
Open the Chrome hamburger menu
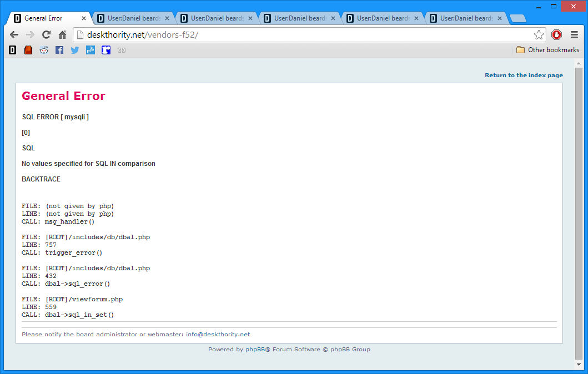574,35
